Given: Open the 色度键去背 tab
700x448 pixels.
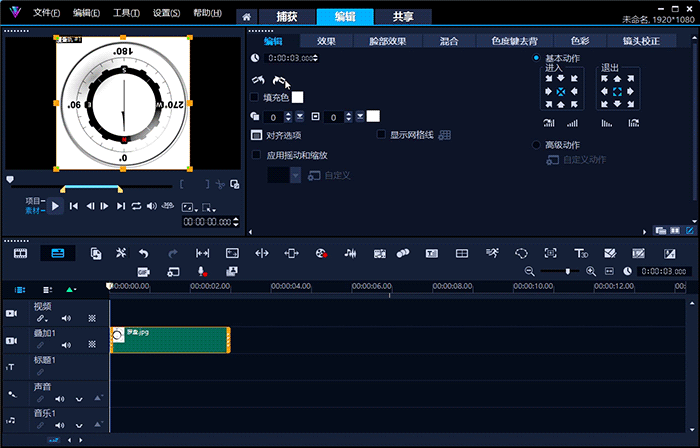Looking at the screenshot, I should pyautogui.click(x=514, y=41).
